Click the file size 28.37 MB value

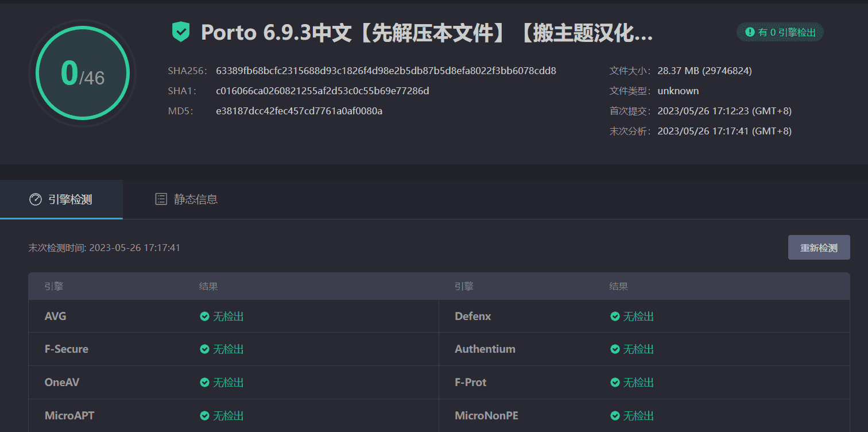pyautogui.click(x=704, y=71)
